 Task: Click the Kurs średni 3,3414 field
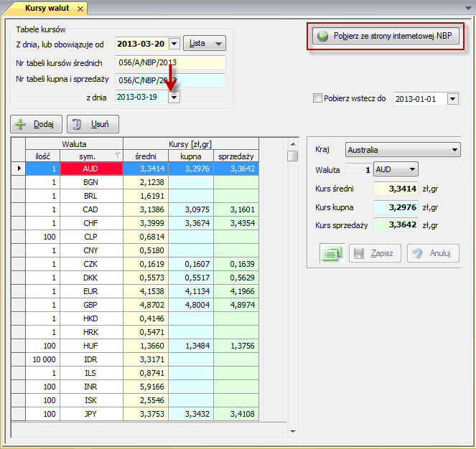[396, 189]
